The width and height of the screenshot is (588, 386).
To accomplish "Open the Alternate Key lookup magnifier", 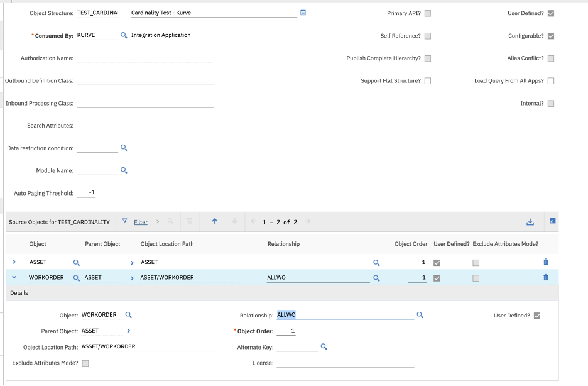I will pos(324,346).
